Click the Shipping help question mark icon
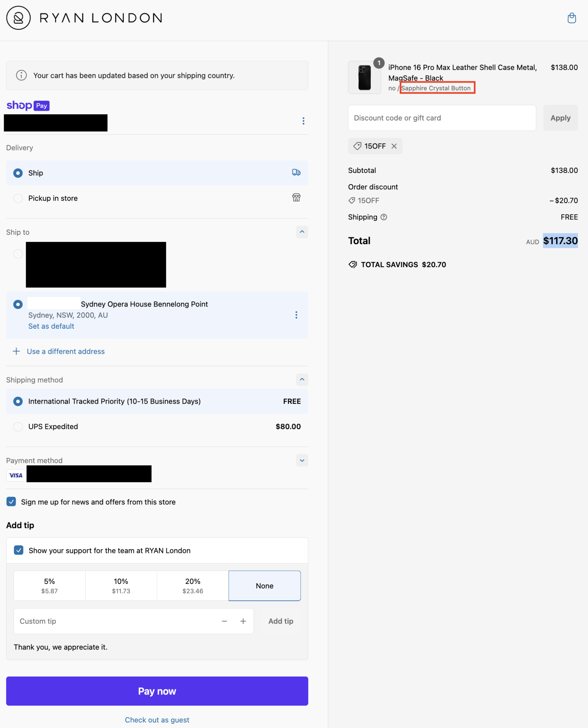 point(384,217)
